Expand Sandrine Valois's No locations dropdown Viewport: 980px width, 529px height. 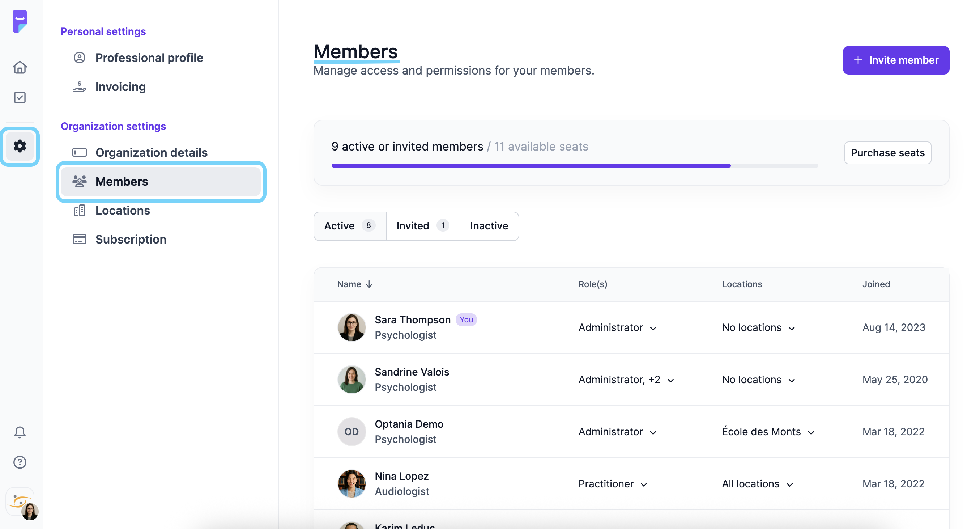758,380
